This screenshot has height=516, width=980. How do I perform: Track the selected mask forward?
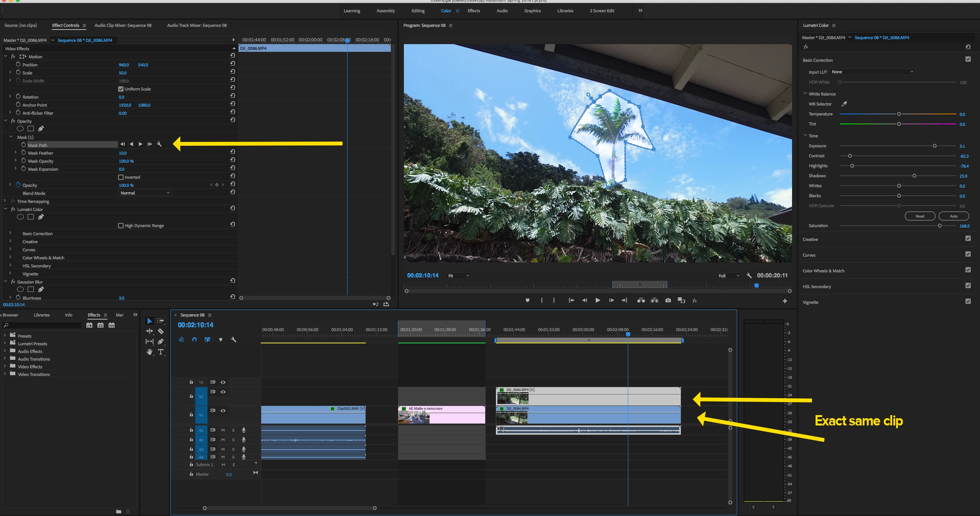click(x=140, y=144)
